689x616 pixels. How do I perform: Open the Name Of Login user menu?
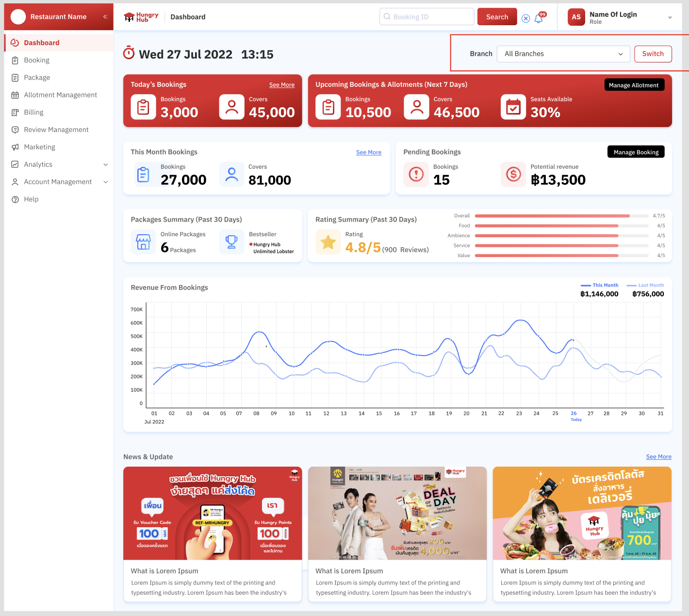(x=620, y=17)
